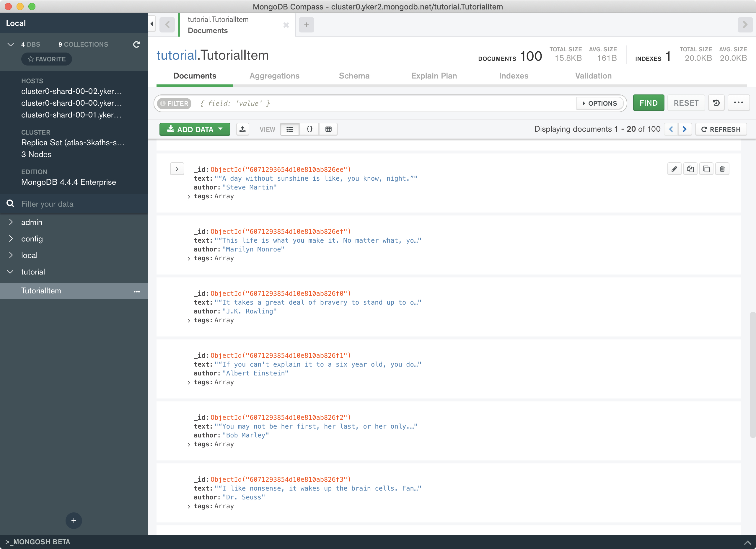Switch to the Aggregations tab

274,76
